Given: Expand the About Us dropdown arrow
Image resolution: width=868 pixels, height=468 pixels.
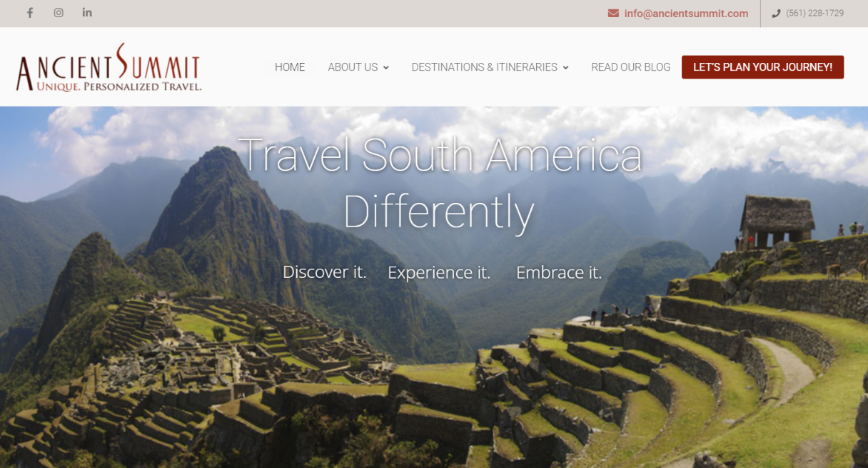Looking at the screenshot, I should pyautogui.click(x=386, y=68).
